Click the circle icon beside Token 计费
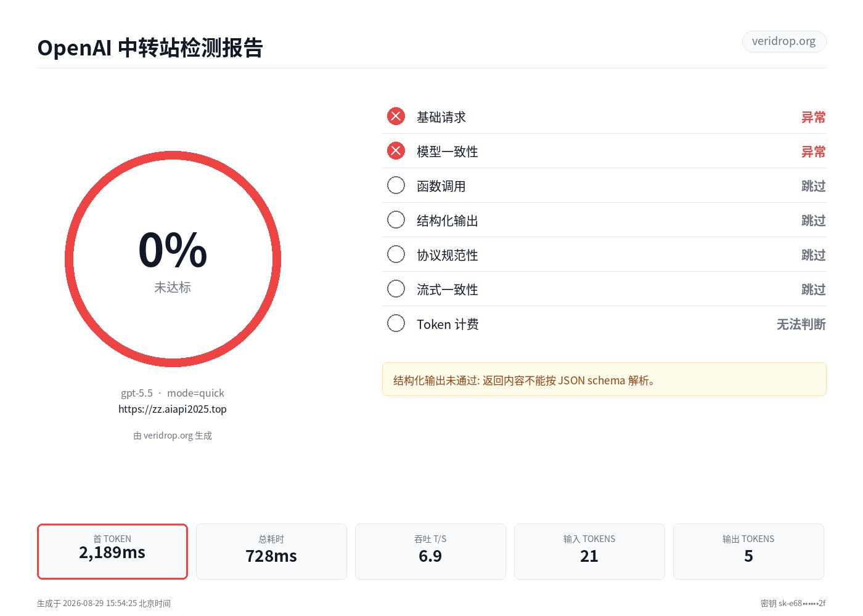This screenshot has width=863, height=616. coord(396,323)
